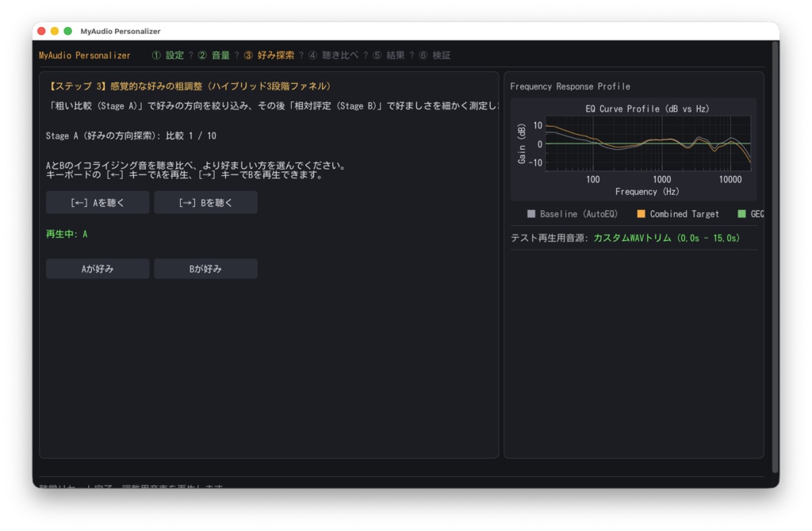This screenshot has width=812, height=531.
Task: Click the green zoom window button
Action: [67, 31]
